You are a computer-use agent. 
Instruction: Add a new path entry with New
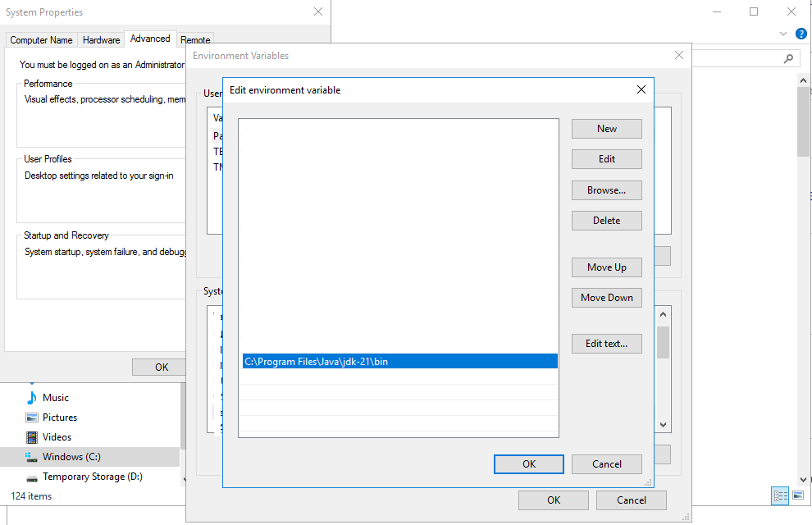[606, 129]
